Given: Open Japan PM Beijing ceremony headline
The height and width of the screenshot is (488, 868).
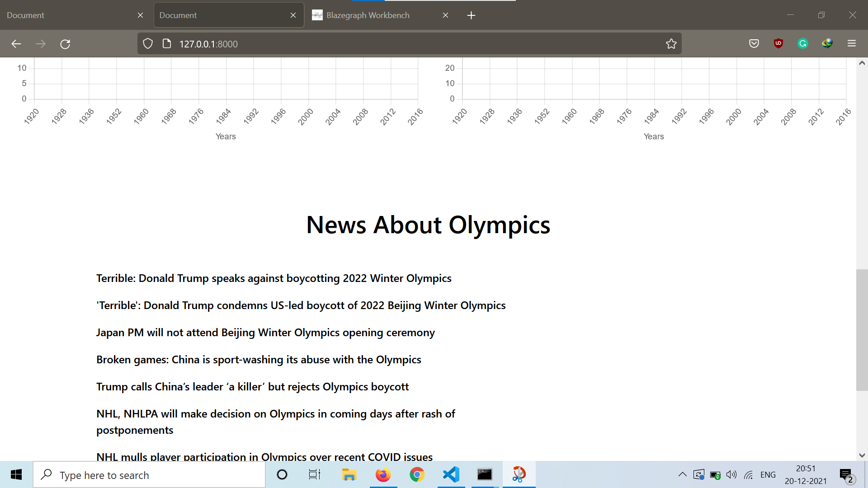Looking at the screenshot, I should [x=265, y=333].
